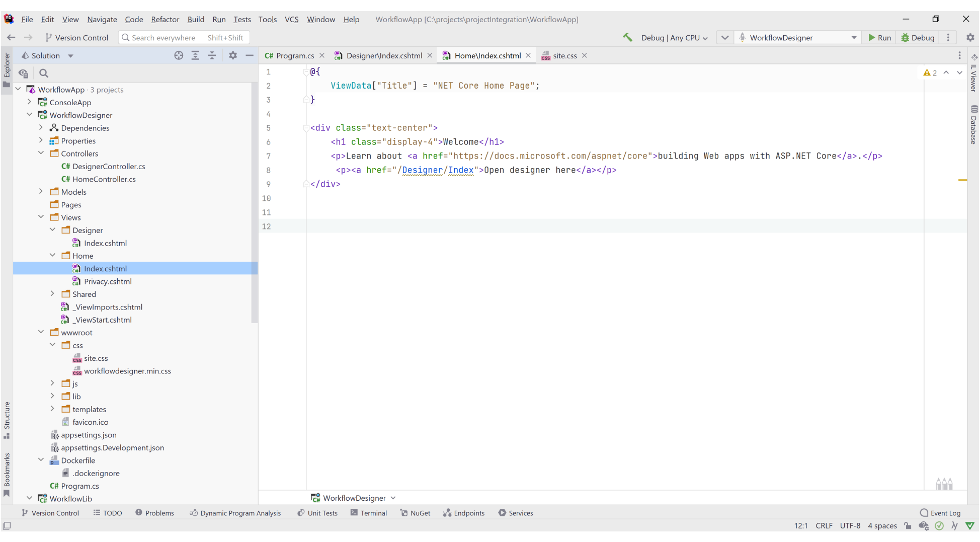Hide the Solution tool window
The width and height of the screenshot is (980, 542).
pos(250,56)
